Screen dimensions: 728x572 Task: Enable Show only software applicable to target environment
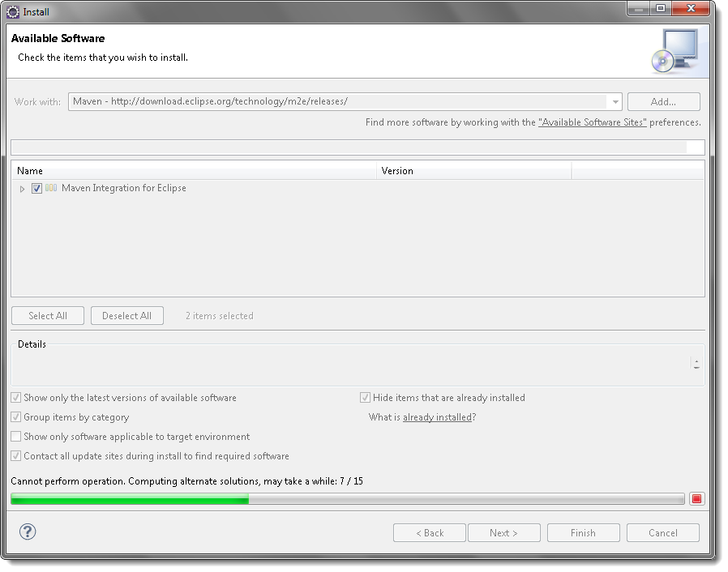[x=15, y=437]
